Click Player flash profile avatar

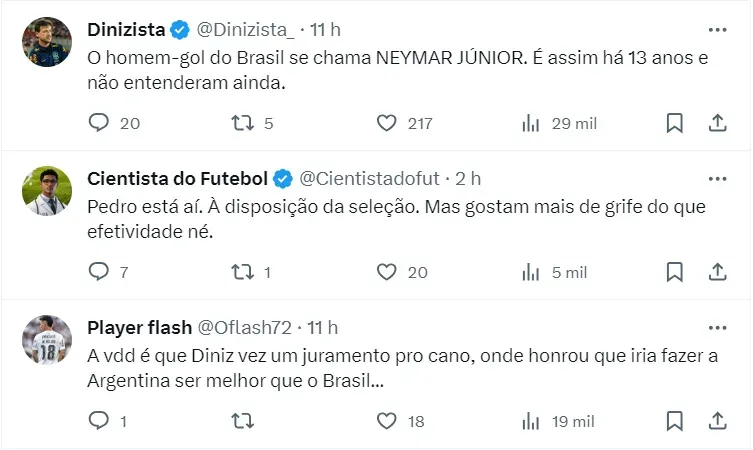point(47,339)
